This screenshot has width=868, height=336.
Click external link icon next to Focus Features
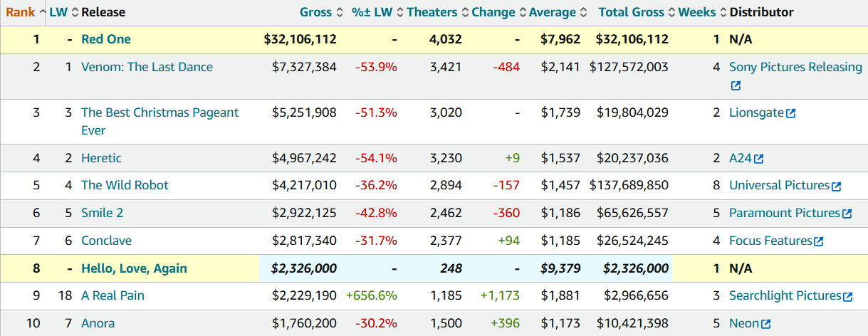(x=818, y=241)
